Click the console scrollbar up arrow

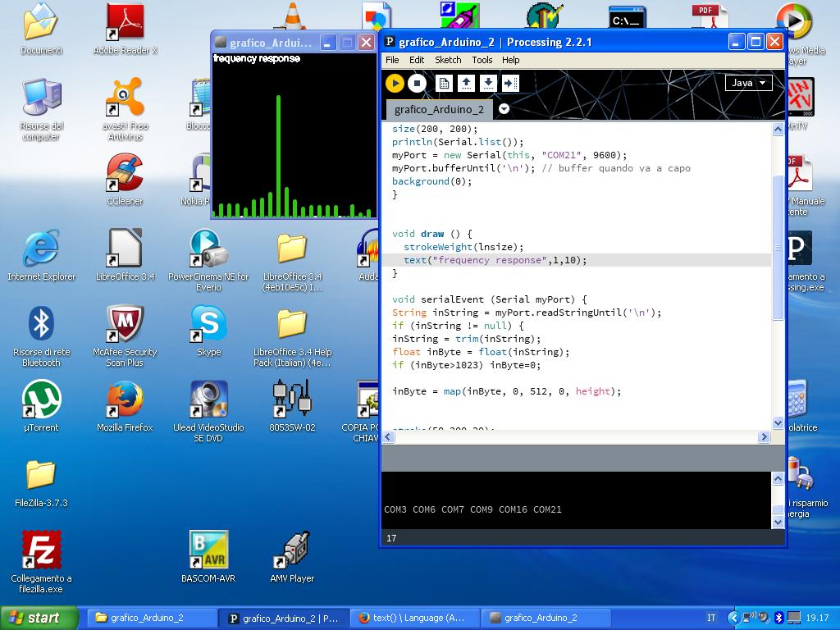pyautogui.click(x=778, y=478)
